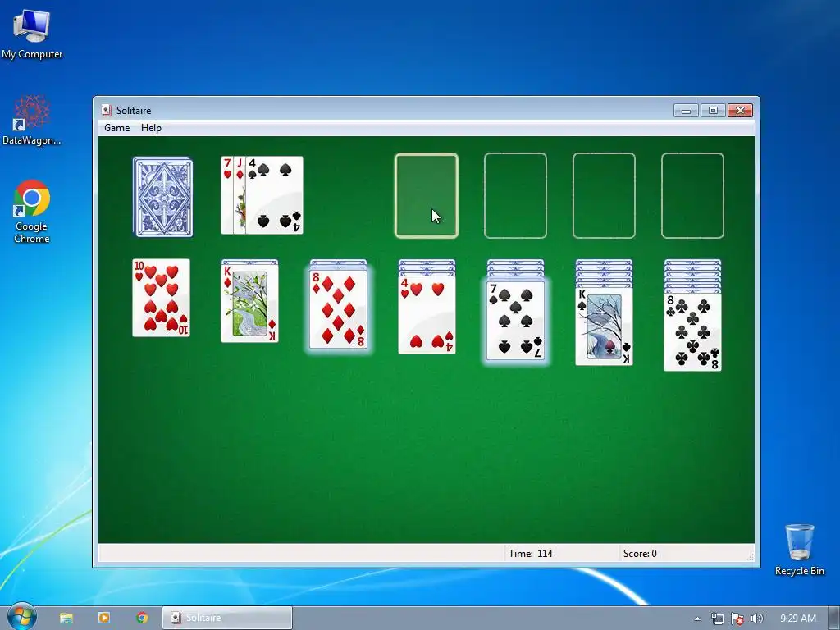Click the network tray icon
The width and height of the screenshot is (840, 630).
717,619
